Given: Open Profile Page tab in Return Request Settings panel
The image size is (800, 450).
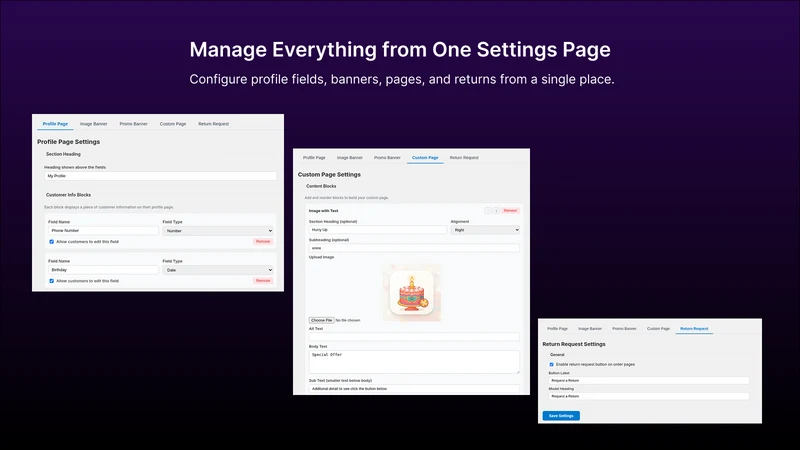Looking at the screenshot, I should [557, 329].
